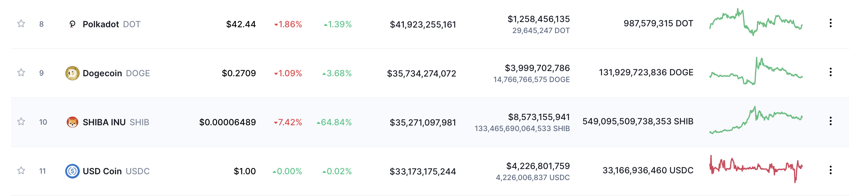Add Polkadot to watchlist with star
Screen dimensions: 868x196
pyautogui.click(x=21, y=24)
